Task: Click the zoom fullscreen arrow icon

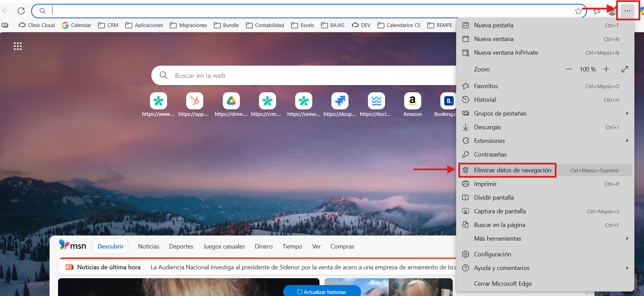Action: coord(625,69)
